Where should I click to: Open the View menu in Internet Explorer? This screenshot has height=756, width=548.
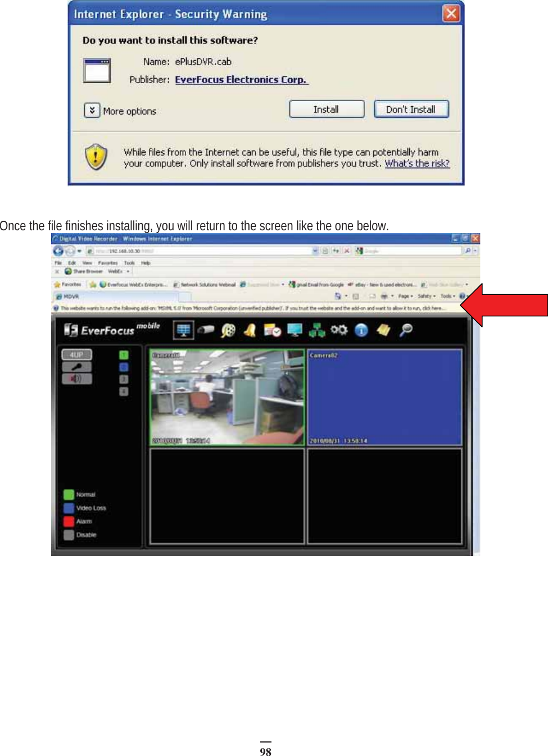point(87,263)
